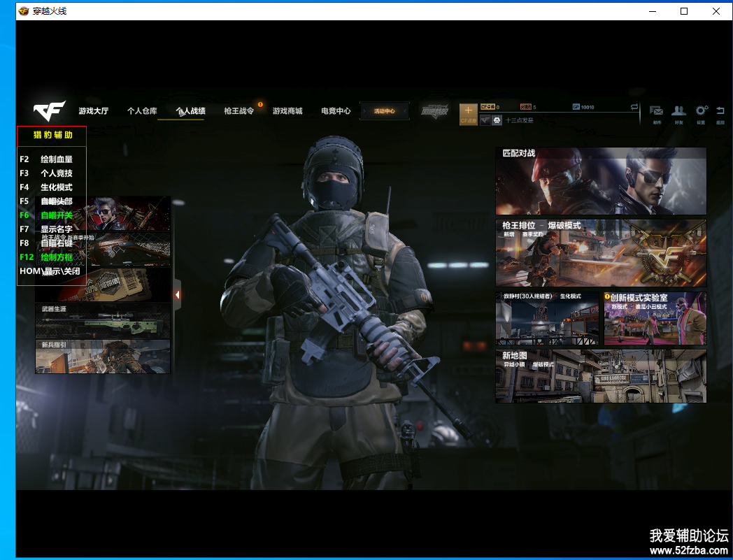The width and height of the screenshot is (733, 560).
Task: Click the arrow left of 活动中心
Action: tap(364, 111)
